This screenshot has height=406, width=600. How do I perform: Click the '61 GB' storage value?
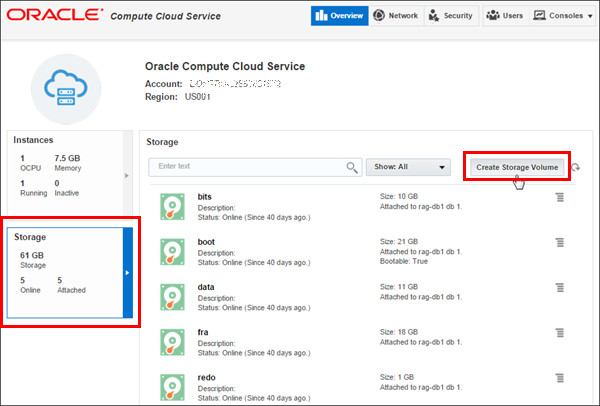tap(32, 255)
